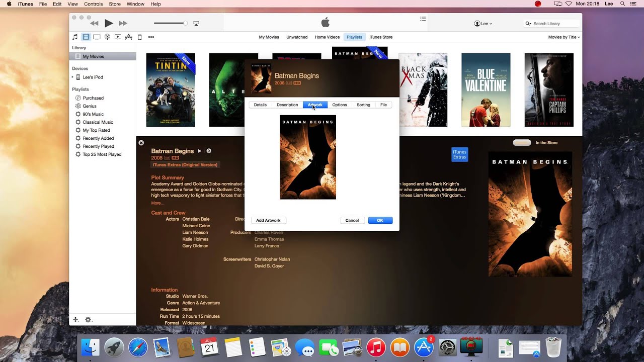Click the AirPlay icon
Screen dimensions: 644x362
(x=196, y=23)
